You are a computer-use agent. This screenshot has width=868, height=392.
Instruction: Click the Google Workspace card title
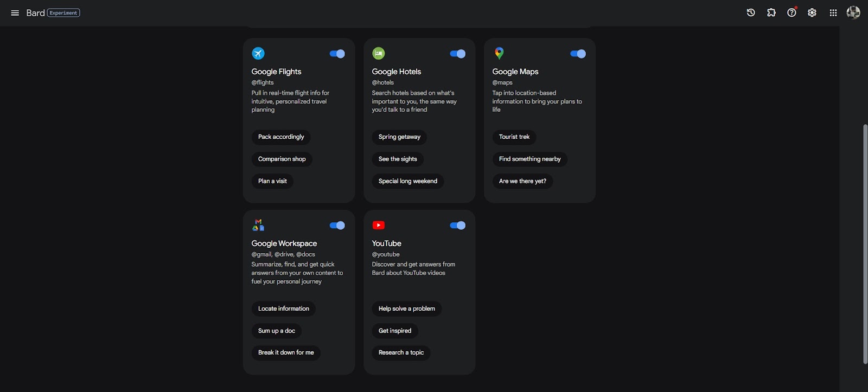click(284, 243)
